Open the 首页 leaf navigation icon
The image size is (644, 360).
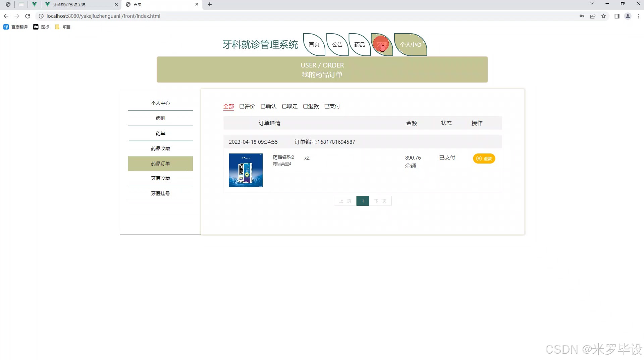coord(314,44)
